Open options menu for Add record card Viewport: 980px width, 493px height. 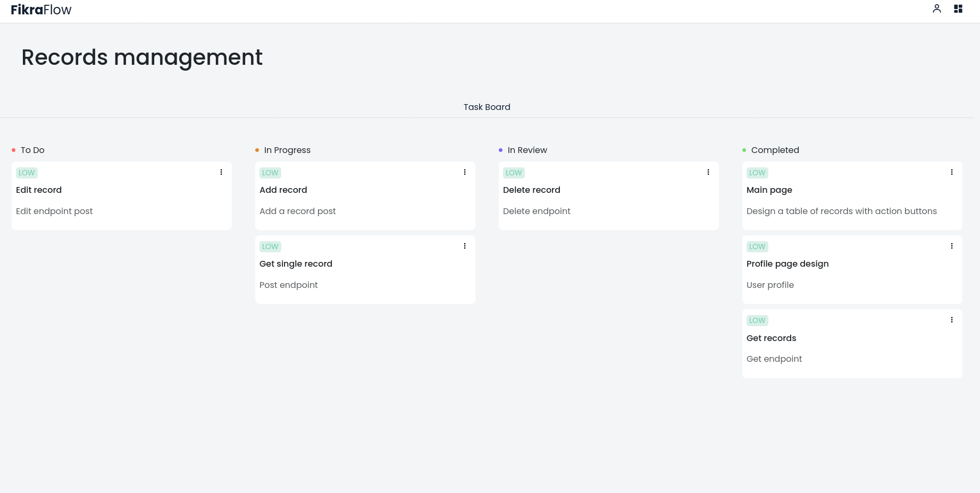(464, 172)
